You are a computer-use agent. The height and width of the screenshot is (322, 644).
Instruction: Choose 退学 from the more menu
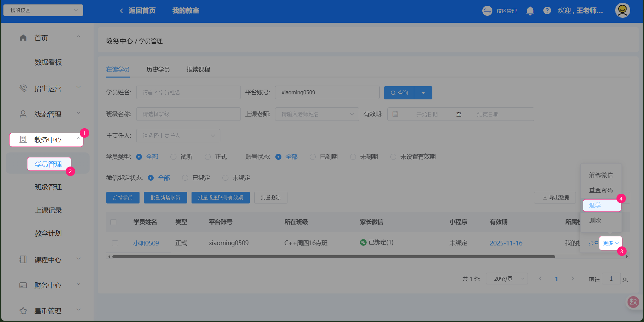(595, 205)
